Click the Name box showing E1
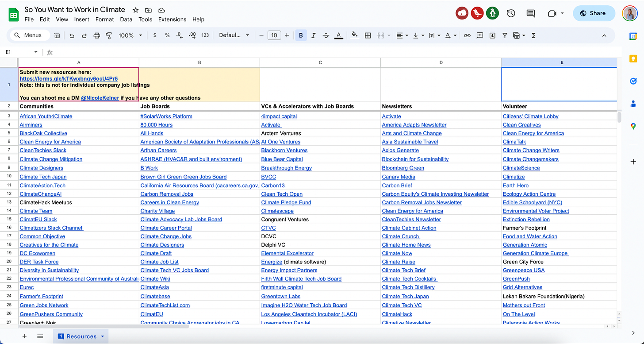This screenshot has width=644, height=344. tap(21, 52)
